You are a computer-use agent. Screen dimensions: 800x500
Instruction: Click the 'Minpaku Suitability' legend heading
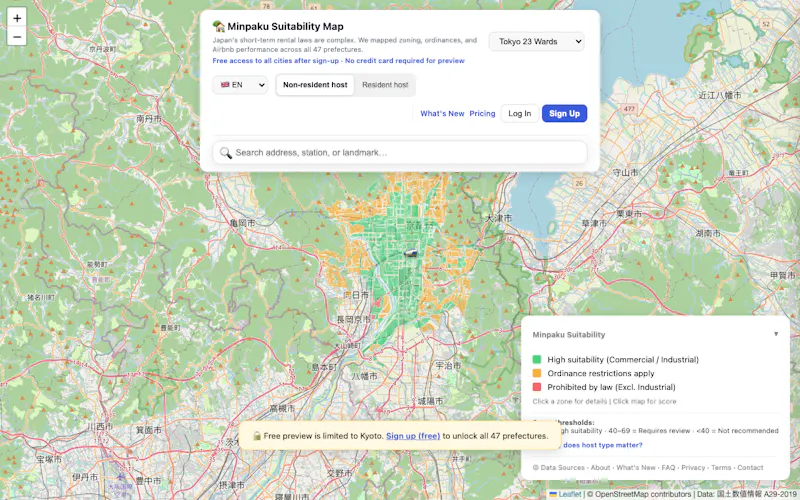tap(569, 335)
